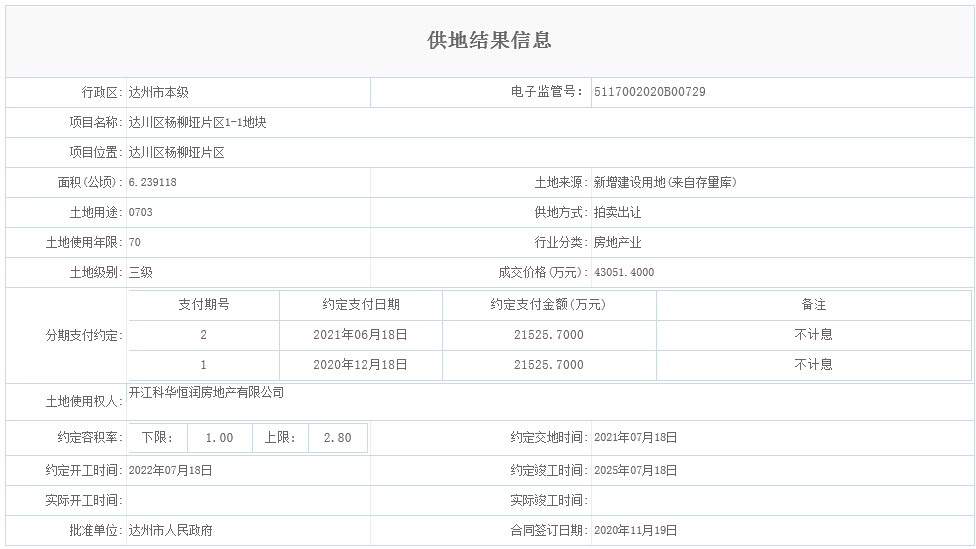Select contract signing date 2020年11月19日
Image resolution: width=976 pixels, height=549 pixels.
coord(636,530)
